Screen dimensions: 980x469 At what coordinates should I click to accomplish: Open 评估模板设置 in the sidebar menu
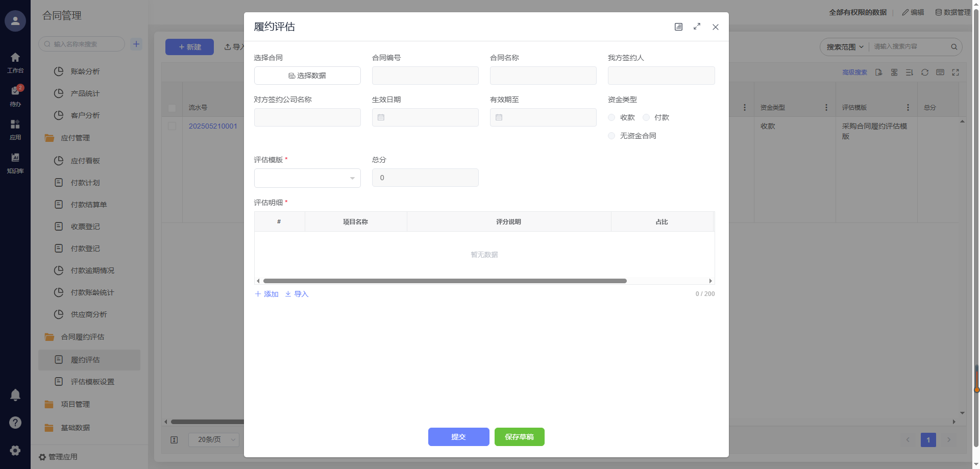click(92, 382)
